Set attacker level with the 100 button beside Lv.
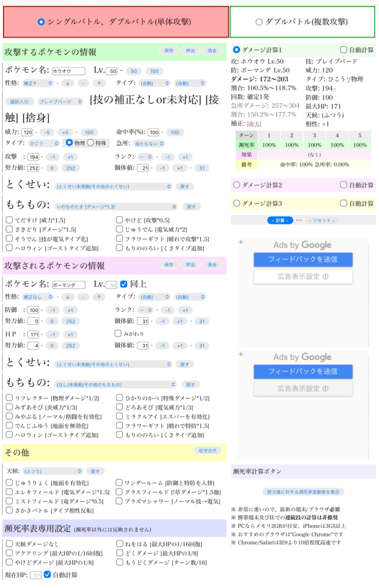The image size is (379, 588). pos(154,71)
